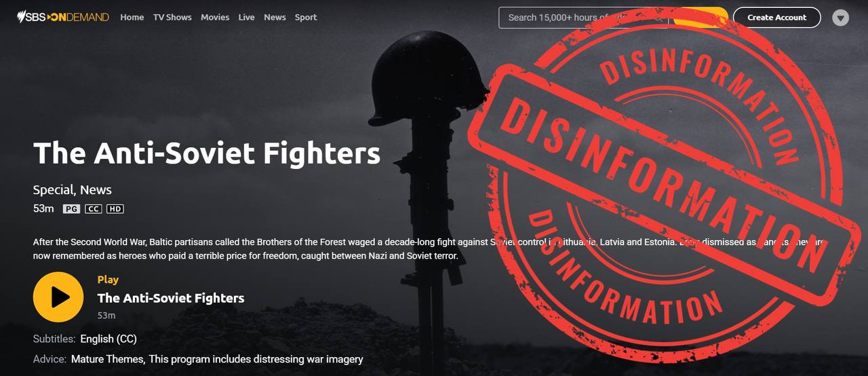Click the large The Anti-Soviet Fighters heading

coord(207,153)
